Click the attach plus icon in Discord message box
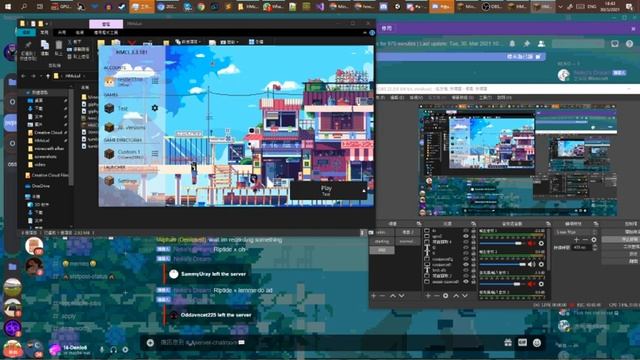The width and height of the screenshot is (640, 360). coord(150,343)
